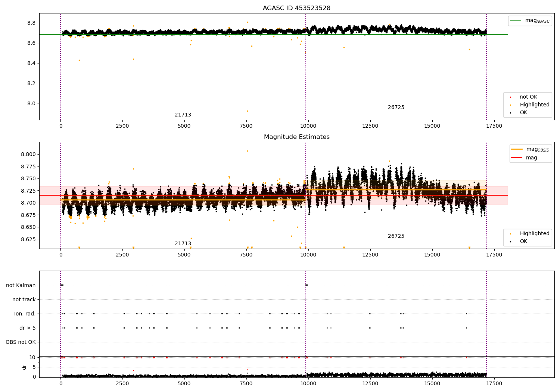Click the 'not Kalman' row label

click(21, 286)
